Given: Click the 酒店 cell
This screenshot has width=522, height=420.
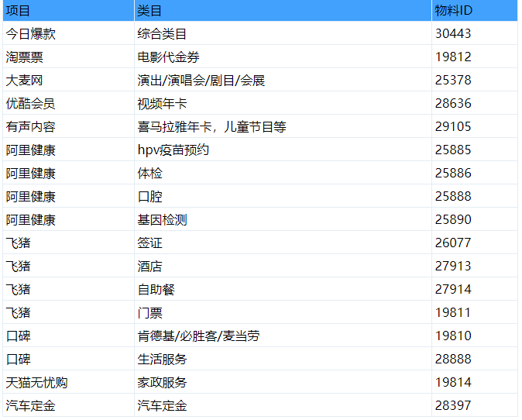Looking at the screenshot, I should [x=283, y=266].
